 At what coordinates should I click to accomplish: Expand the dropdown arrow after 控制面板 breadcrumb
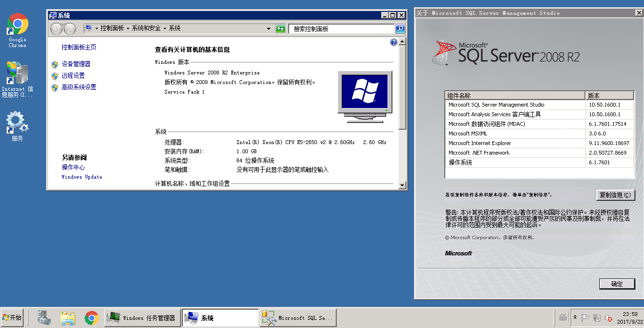(128, 29)
